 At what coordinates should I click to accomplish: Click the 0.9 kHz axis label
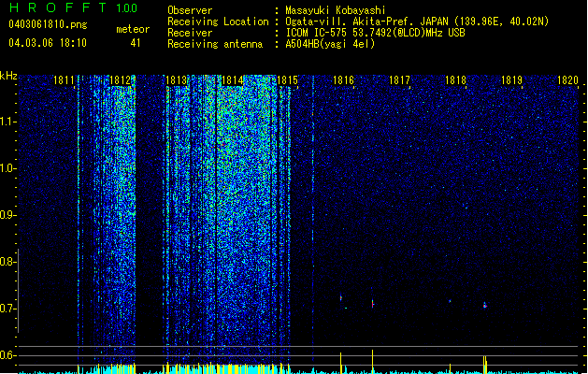pyautogui.click(x=8, y=215)
